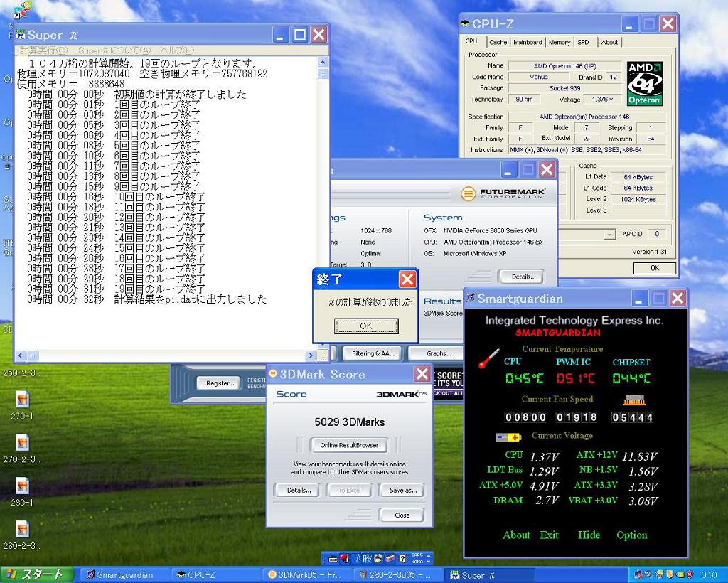Click Exit link in Smartguardian
Image resolution: width=728 pixels, height=583 pixels.
(x=549, y=535)
